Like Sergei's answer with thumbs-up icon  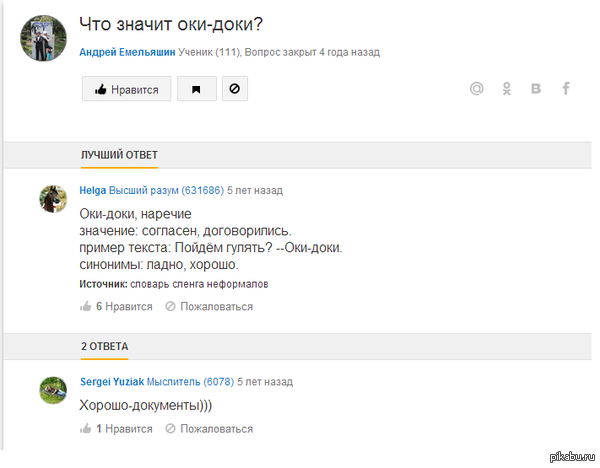[x=85, y=429]
